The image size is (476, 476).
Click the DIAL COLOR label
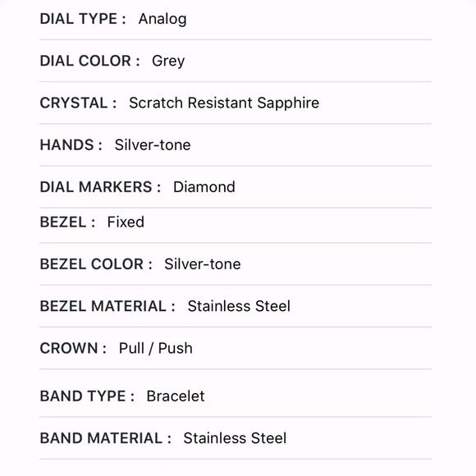(x=89, y=61)
